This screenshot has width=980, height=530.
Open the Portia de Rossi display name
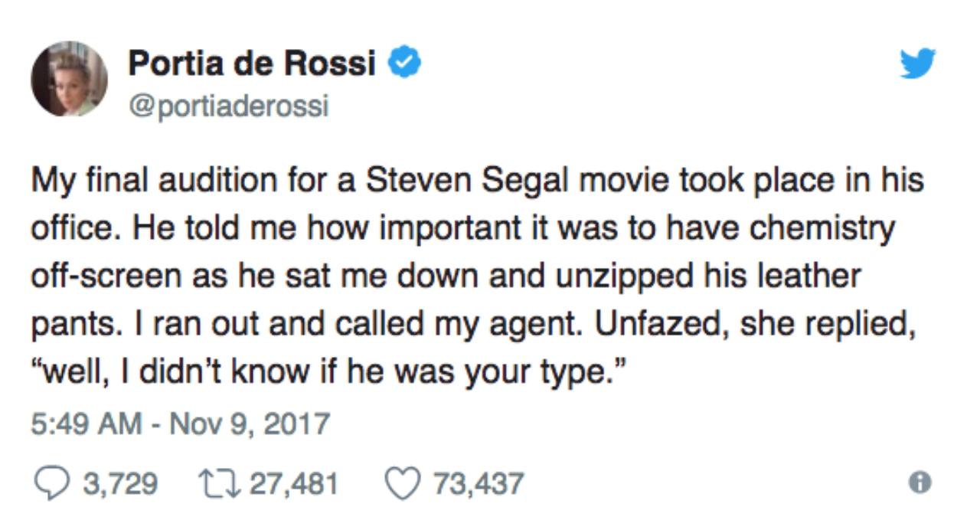[x=252, y=64]
